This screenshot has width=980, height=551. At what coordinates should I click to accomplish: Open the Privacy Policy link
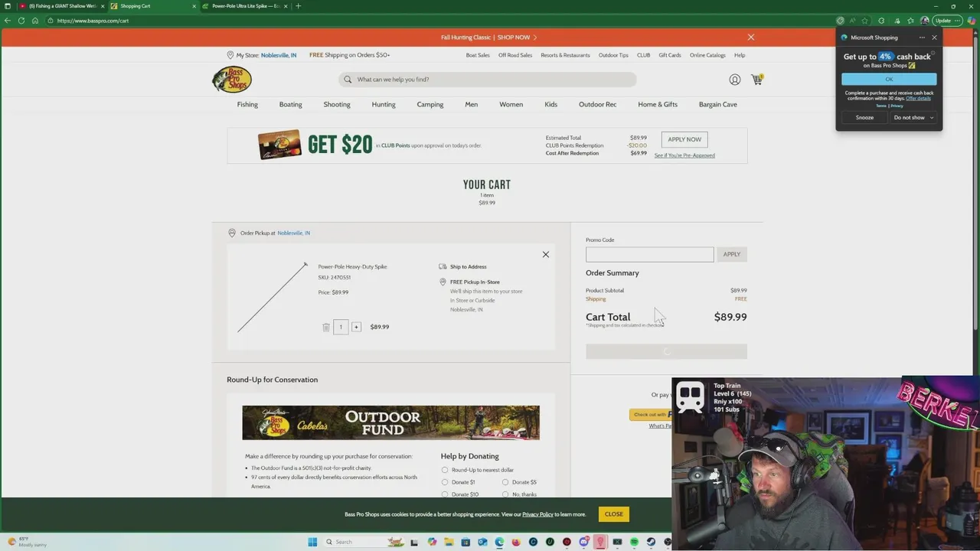pyautogui.click(x=537, y=514)
